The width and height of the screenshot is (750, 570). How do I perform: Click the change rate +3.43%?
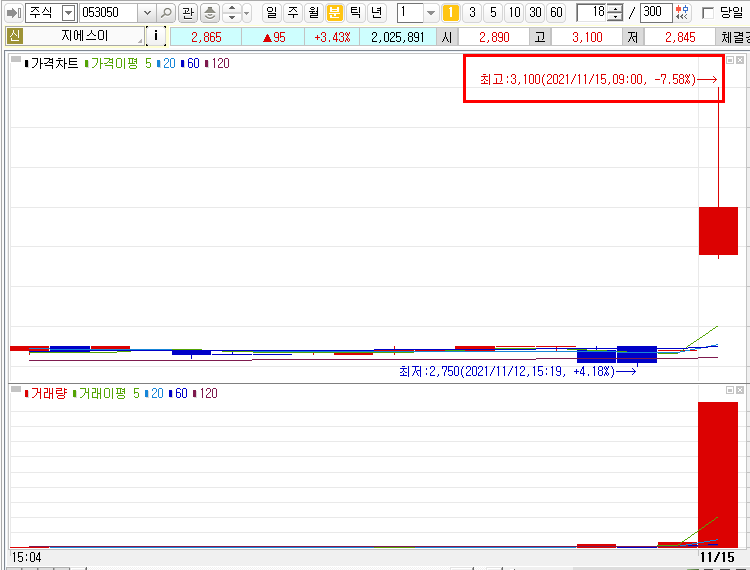click(x=332, y=37)
